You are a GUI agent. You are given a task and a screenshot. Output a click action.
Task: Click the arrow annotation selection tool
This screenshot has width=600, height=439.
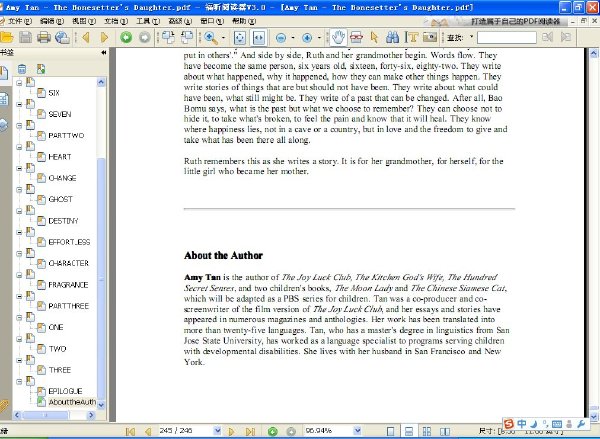click(x=374, y=37)
